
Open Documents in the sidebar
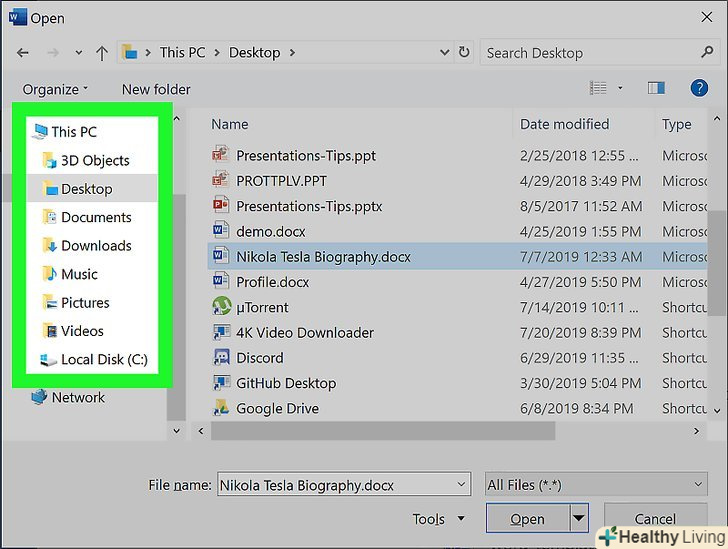click(x=87, y=217)
